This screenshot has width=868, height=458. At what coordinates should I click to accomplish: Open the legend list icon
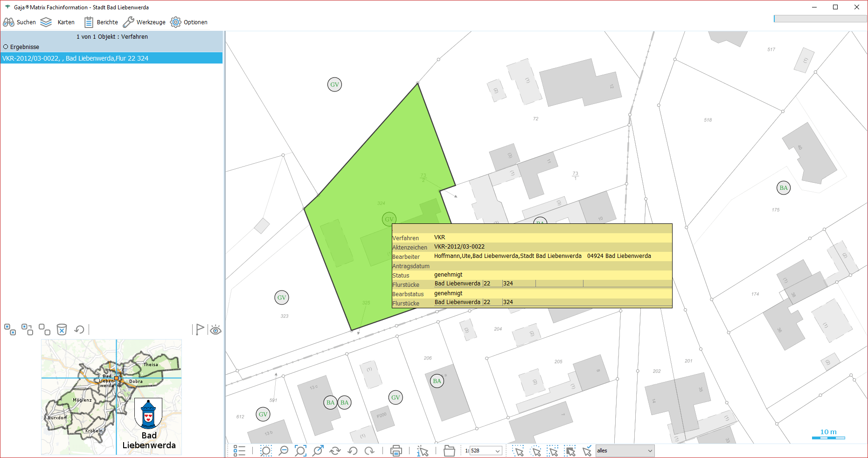point(239,451)
